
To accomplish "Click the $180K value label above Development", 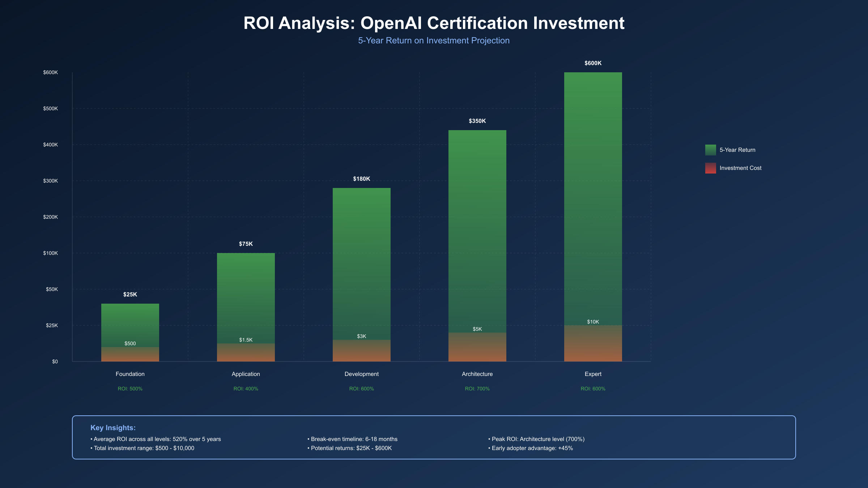I will pos(362,179).
